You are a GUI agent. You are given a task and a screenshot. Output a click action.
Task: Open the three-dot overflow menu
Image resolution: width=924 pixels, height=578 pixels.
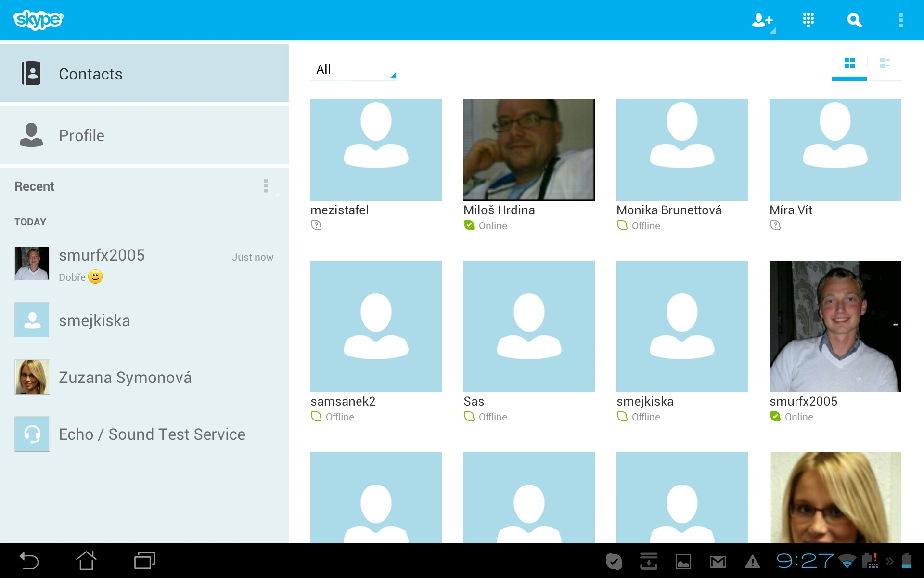902,20
